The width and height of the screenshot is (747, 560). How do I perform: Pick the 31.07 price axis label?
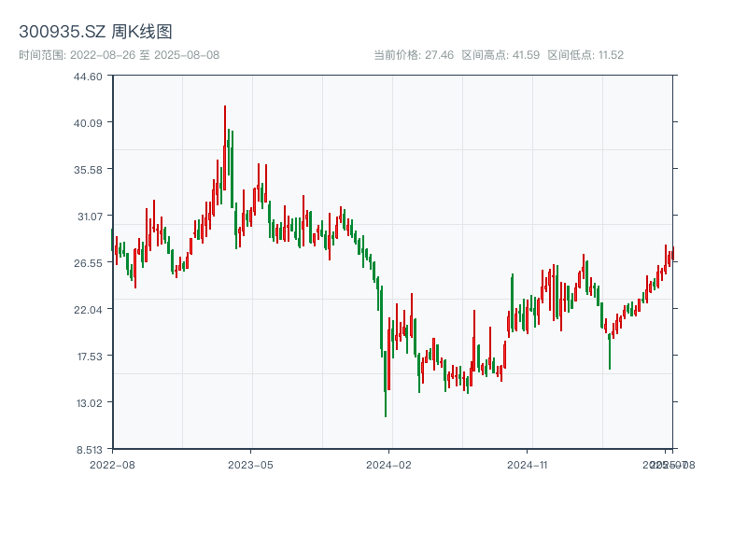(88, 216)
